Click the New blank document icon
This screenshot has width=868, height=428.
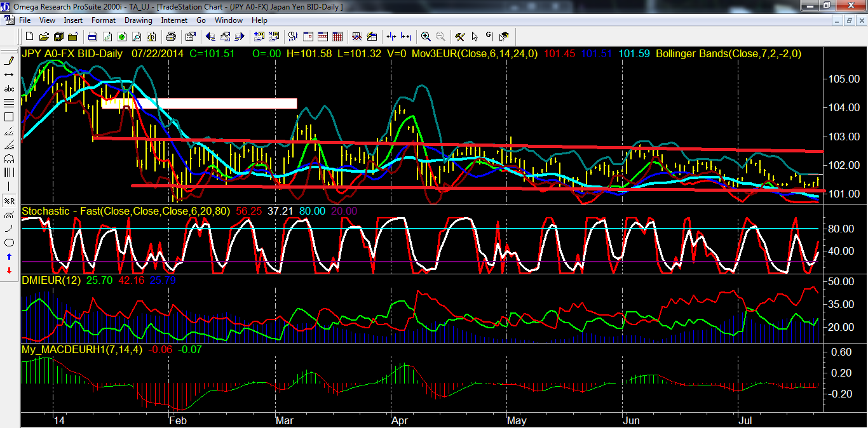(30, 36)
